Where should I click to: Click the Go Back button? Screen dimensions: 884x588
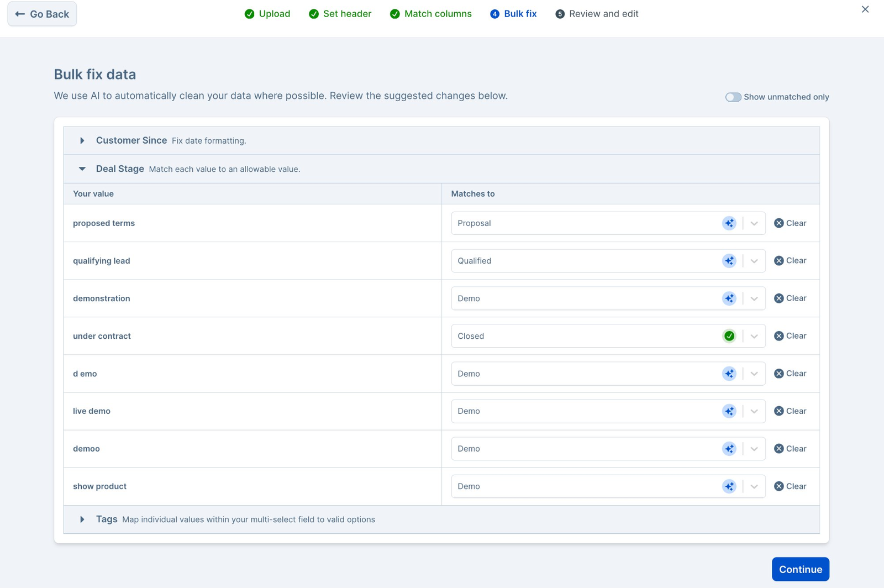tap(42, 14)
